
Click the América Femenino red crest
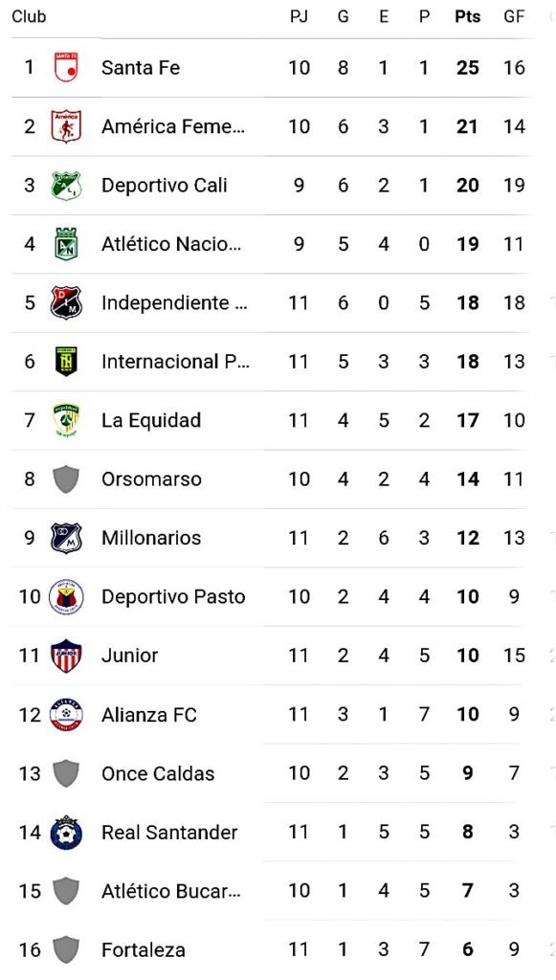point(66,126)
